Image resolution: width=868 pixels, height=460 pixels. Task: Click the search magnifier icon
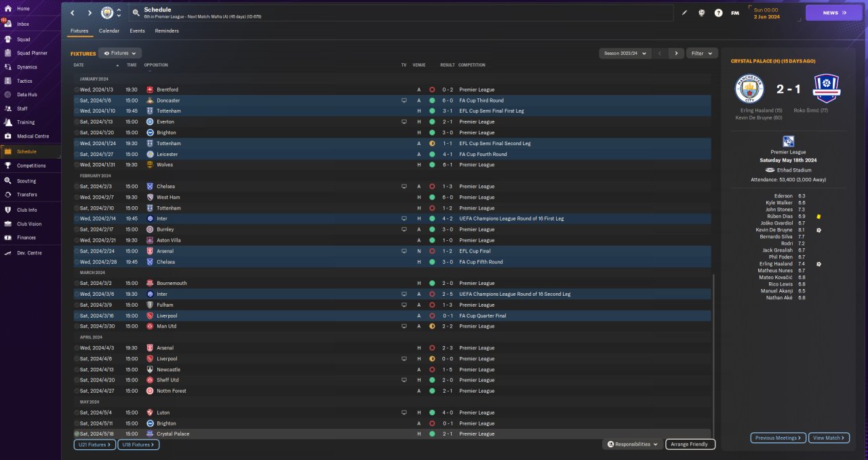[136, 13]
